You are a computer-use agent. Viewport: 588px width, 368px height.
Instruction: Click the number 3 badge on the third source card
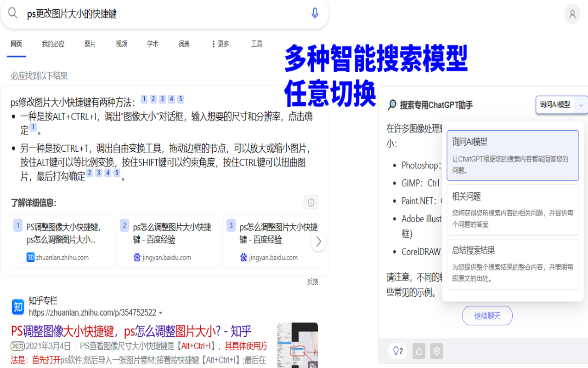(231, 225)
